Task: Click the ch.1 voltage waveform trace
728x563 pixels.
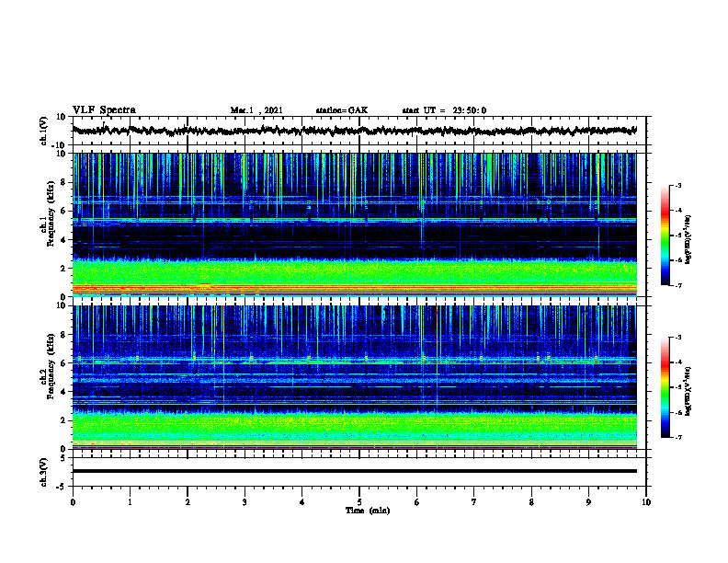Action: [354, 131]
